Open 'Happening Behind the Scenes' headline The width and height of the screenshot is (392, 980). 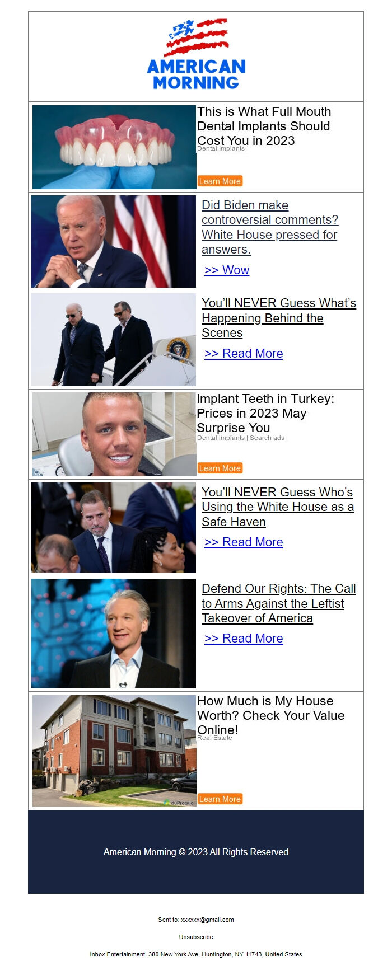click(279, 318)
